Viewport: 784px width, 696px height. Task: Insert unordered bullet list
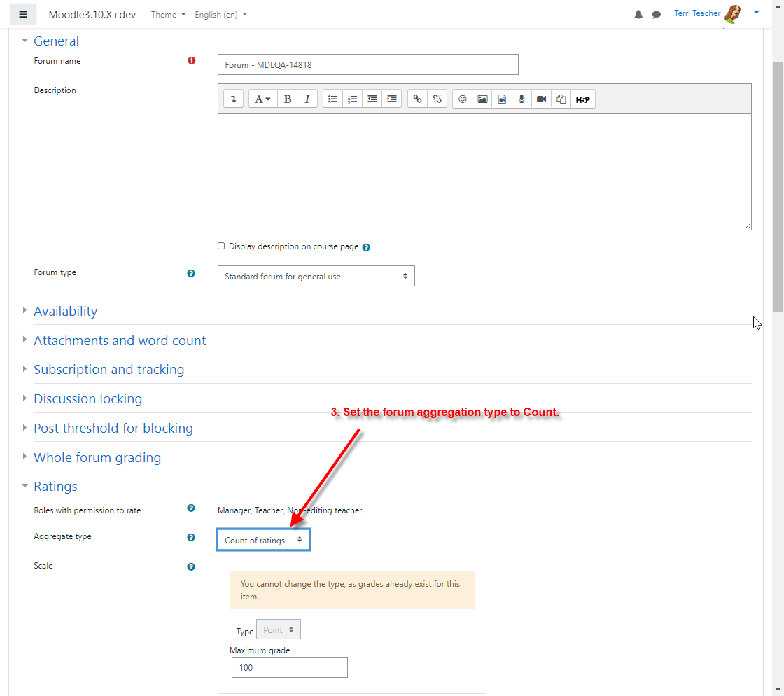332,99
